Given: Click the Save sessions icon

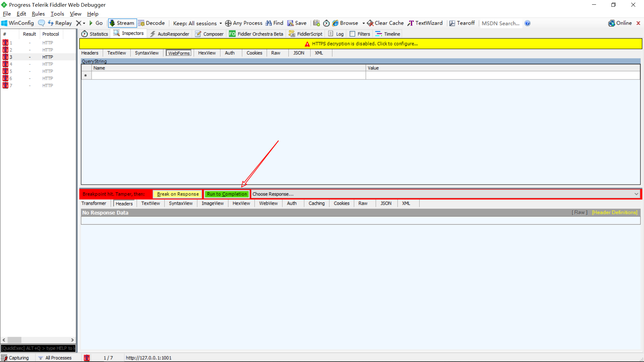Looking at the screenshot, I should coord(290,23).
